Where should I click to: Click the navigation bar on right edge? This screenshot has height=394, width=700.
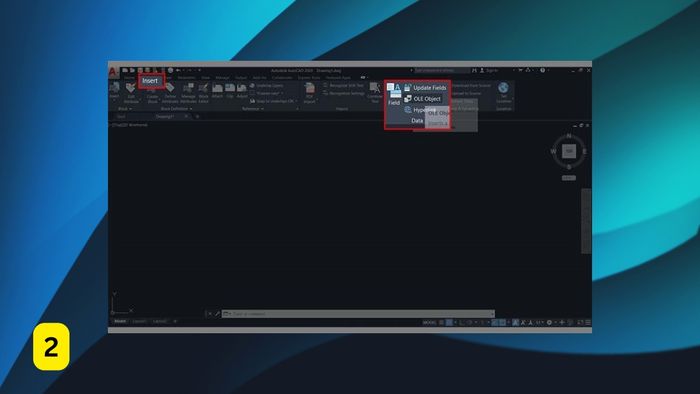pyautogui.click(x=586, y=221)
